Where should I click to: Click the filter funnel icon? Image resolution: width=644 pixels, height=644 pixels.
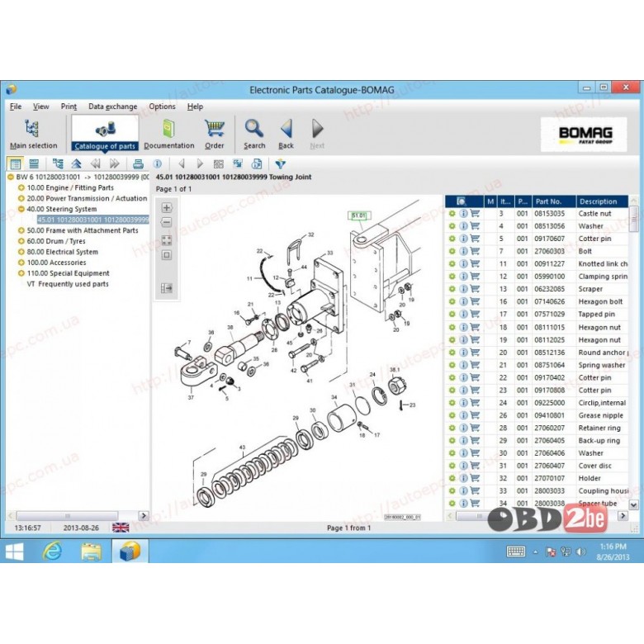coord(281,164)
